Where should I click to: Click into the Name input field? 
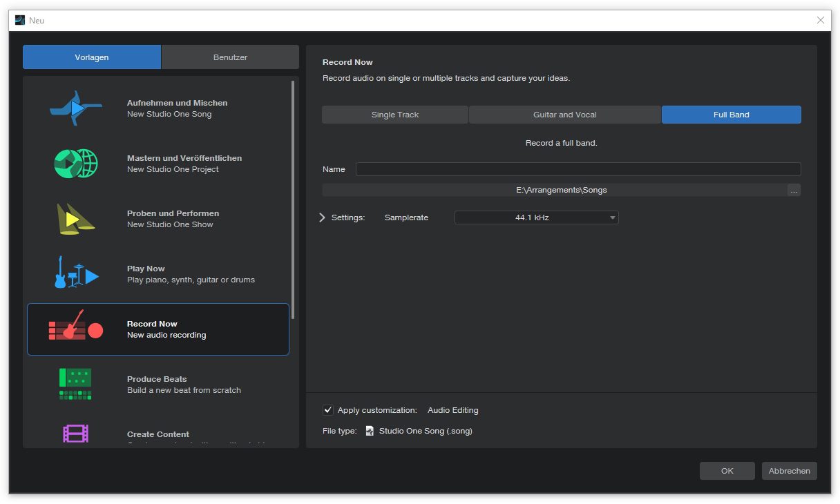pyautogui.click(x=577, y=169)
